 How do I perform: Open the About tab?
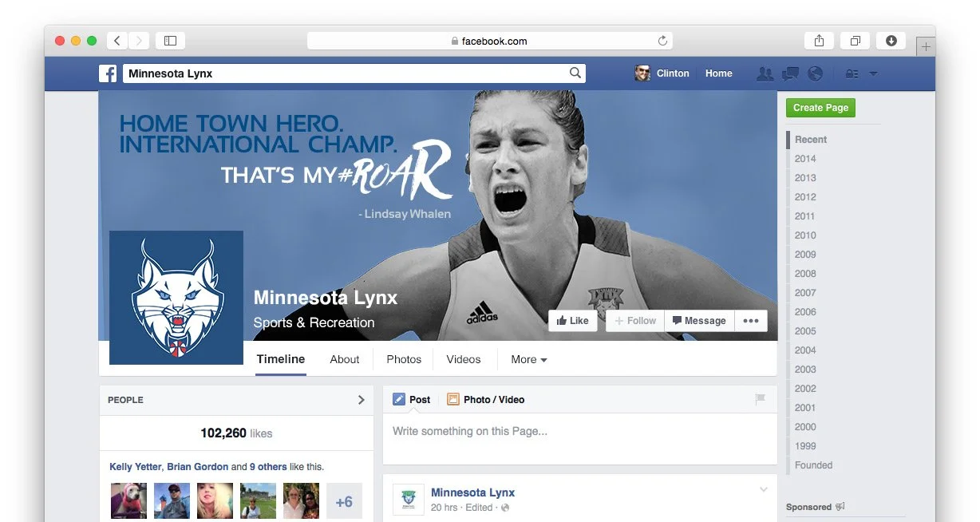[x=345, y=359]
